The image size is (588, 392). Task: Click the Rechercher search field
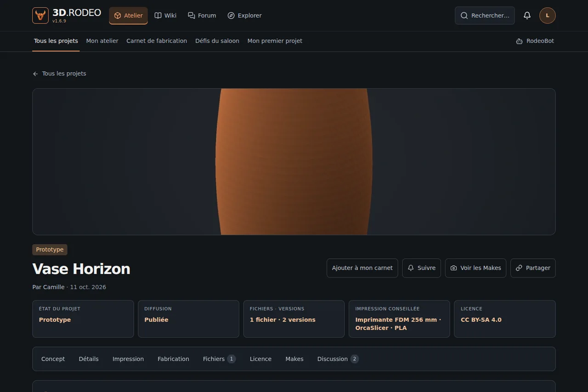[x=485, y=16]
